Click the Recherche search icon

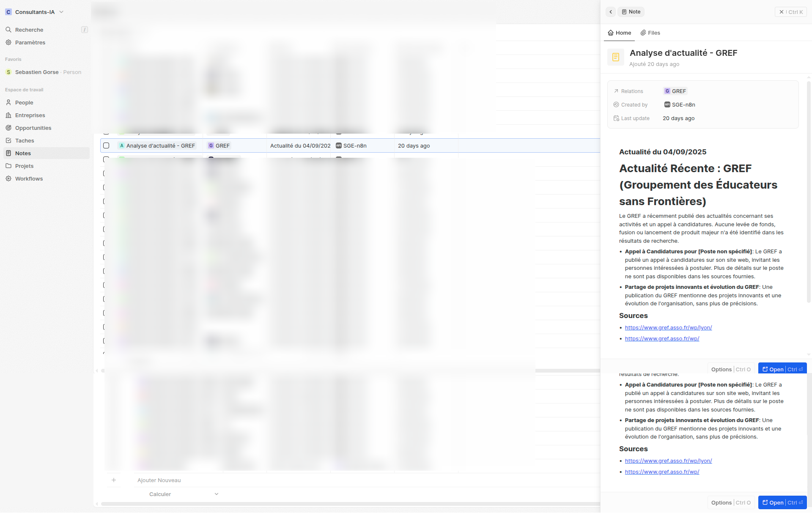tap(8, 30)
